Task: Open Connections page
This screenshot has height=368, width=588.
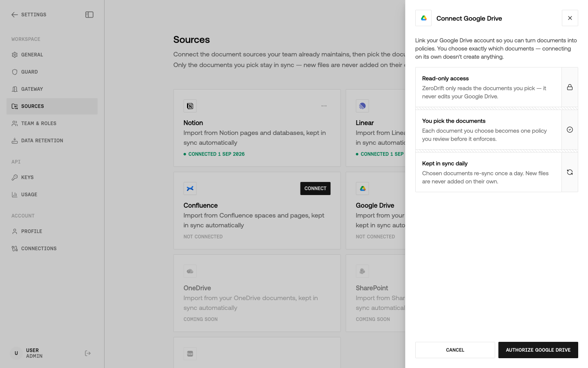Action: (x=52, y=249)
